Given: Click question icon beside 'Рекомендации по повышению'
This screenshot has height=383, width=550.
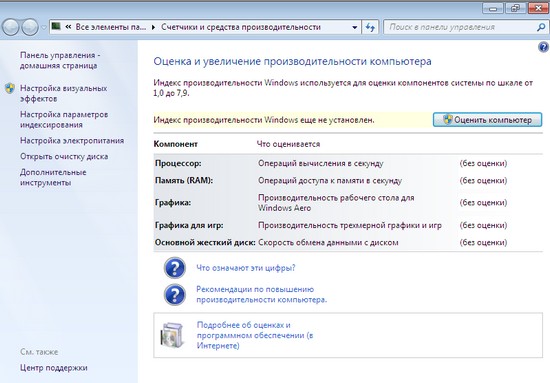Looking at the screenshot, I should (175, 295).
